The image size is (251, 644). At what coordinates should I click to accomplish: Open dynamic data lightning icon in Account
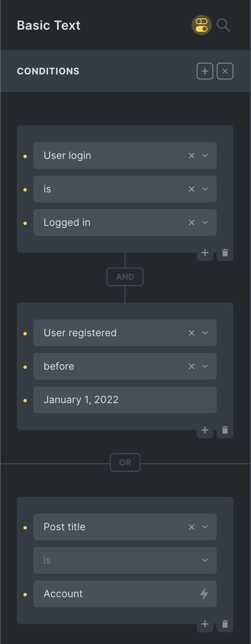coord(204,594)
